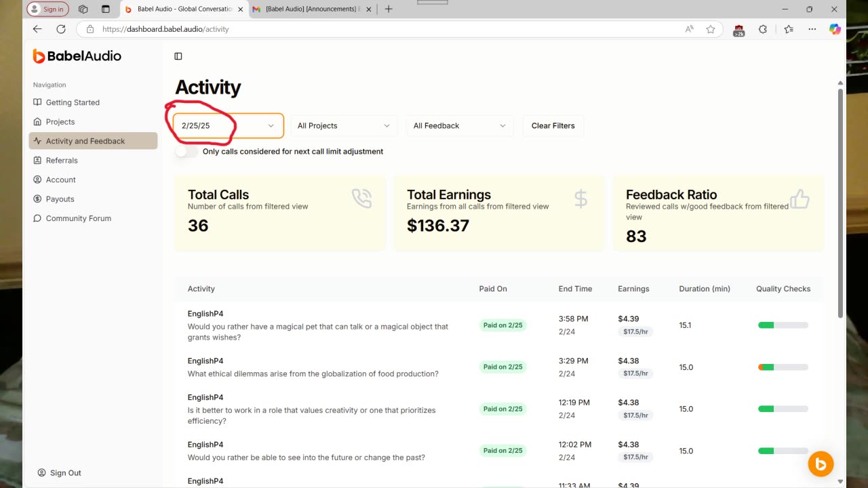
Task: Reload the page with refresh icon
Action: (x=61, y=29)
